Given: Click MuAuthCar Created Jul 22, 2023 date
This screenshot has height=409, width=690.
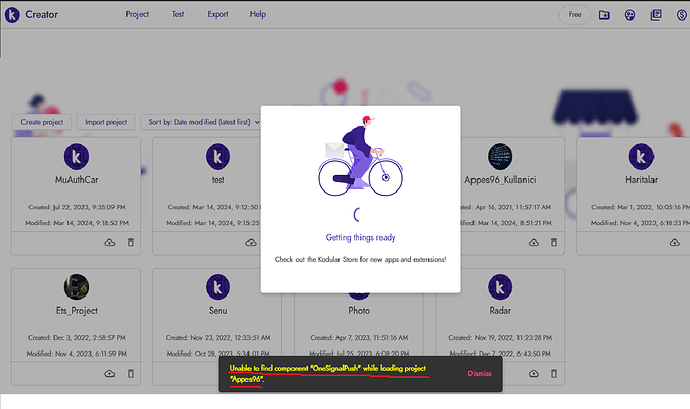Looking at the screenshot, I should pyautogui.click(x=77, y=207).
